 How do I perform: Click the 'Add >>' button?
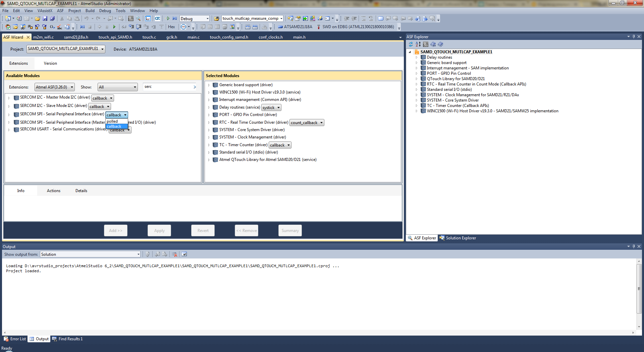[x=116, y=231]
